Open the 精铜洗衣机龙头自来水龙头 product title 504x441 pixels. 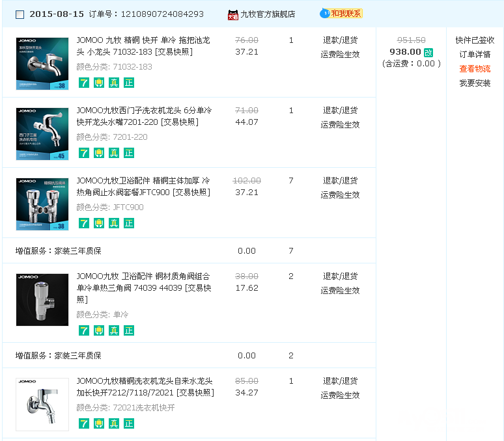pos(145,387)
